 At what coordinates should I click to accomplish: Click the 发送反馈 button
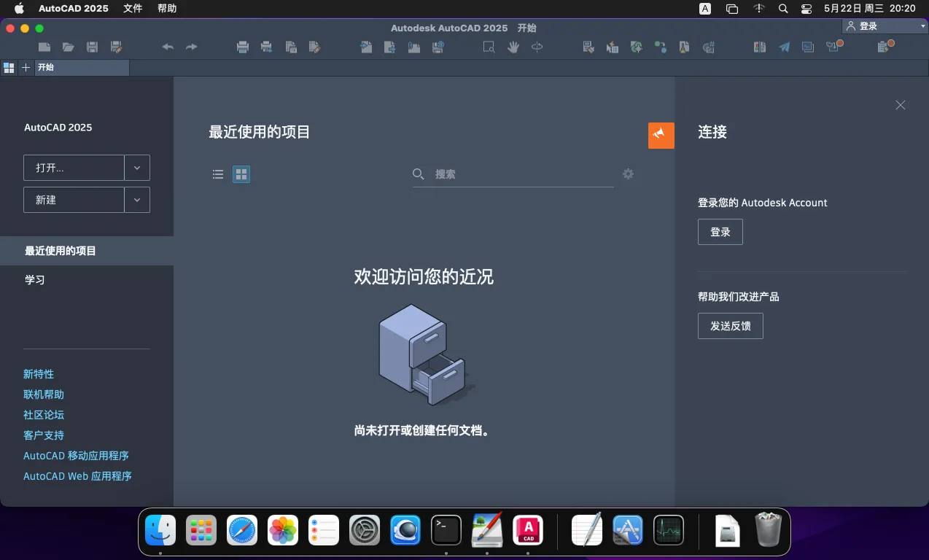pyautogui.click(x=731, y=326)
